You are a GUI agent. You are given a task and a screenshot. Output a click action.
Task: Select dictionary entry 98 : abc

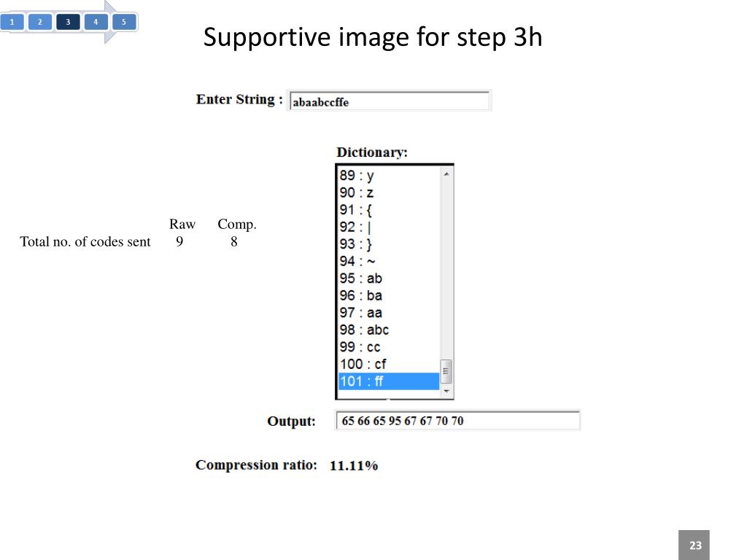[389, 330]
